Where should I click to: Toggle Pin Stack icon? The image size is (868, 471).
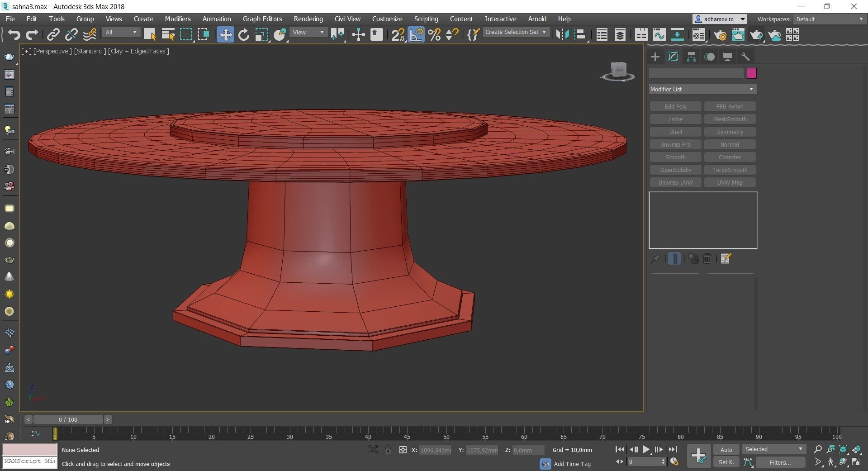(655, 259)
